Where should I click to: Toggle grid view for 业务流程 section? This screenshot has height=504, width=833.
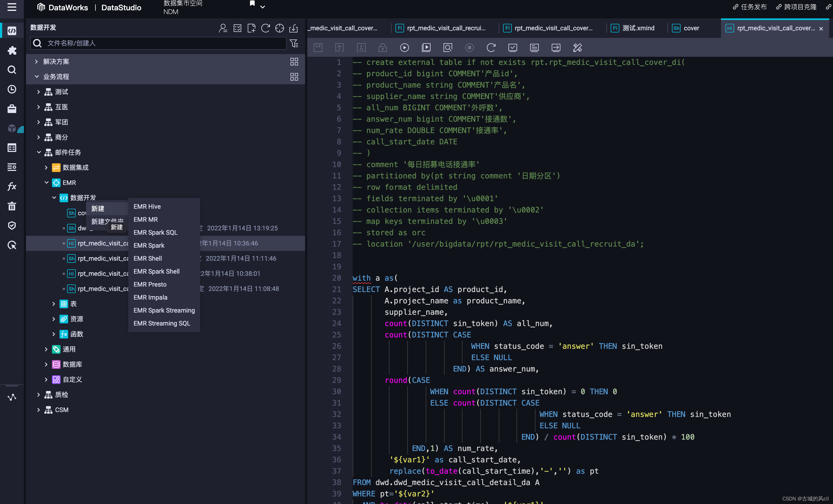[294, 77]
